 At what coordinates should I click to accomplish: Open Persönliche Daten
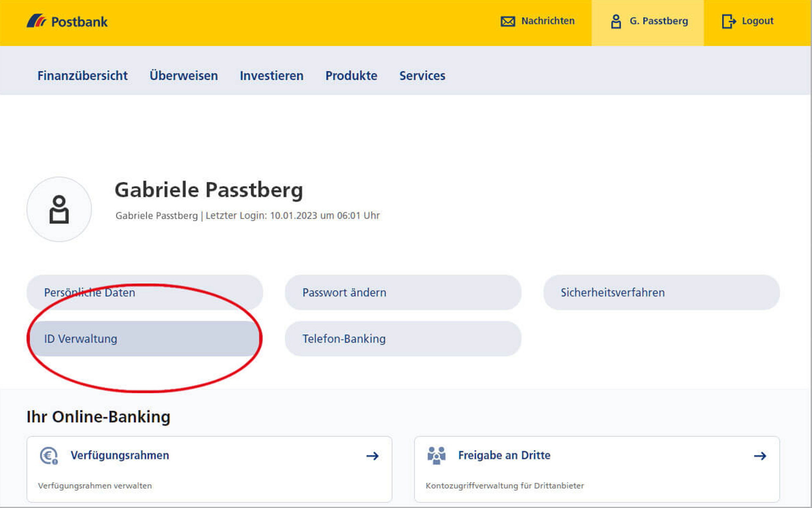[145, 292]
